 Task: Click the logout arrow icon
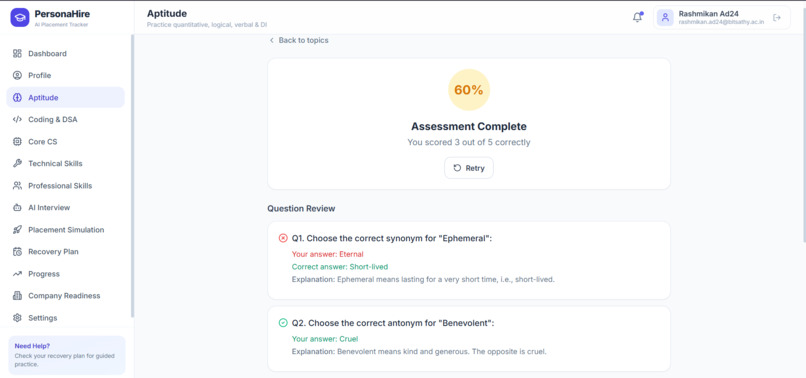pos(777,17)
